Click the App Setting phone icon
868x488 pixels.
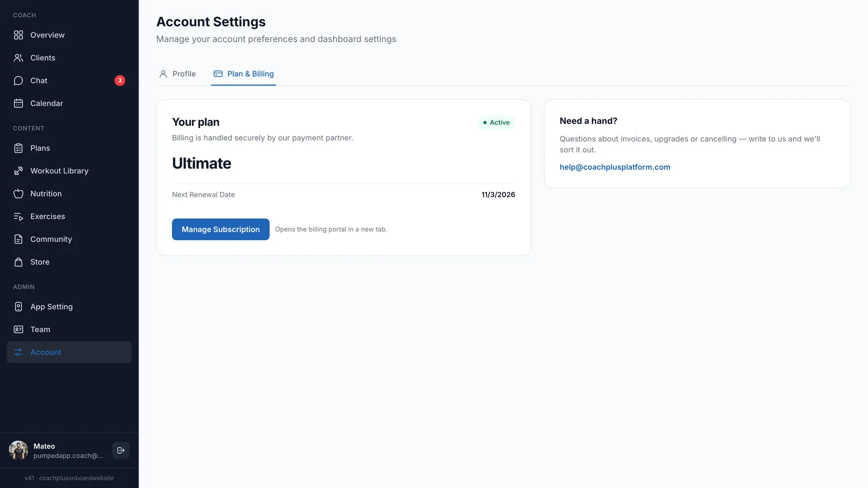18,307
